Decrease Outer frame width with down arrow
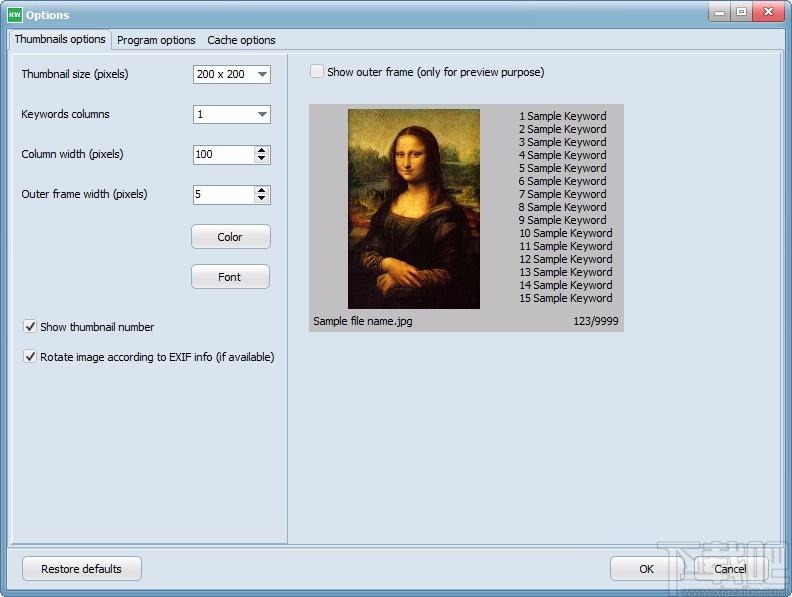 click(x=261, y=198)
